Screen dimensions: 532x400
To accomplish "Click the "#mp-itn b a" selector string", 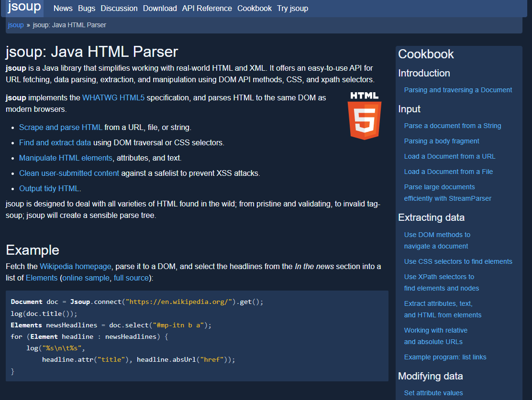I will 178,325.
